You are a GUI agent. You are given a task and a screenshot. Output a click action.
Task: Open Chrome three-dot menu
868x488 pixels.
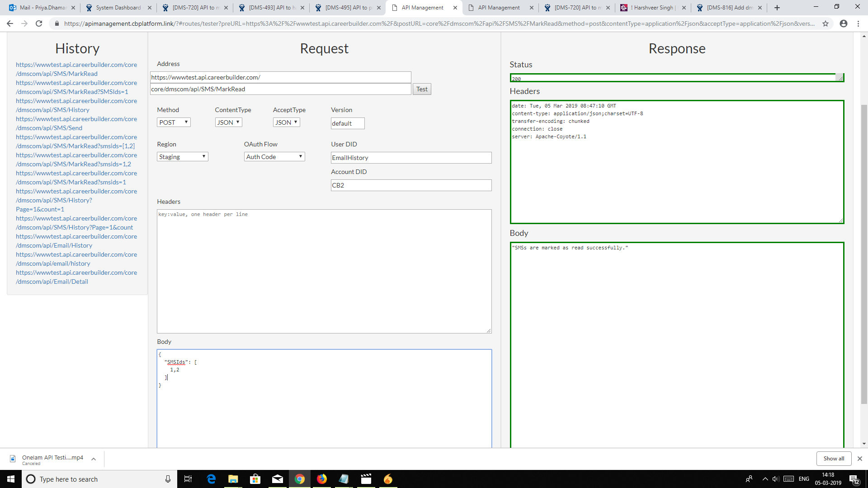858,23
